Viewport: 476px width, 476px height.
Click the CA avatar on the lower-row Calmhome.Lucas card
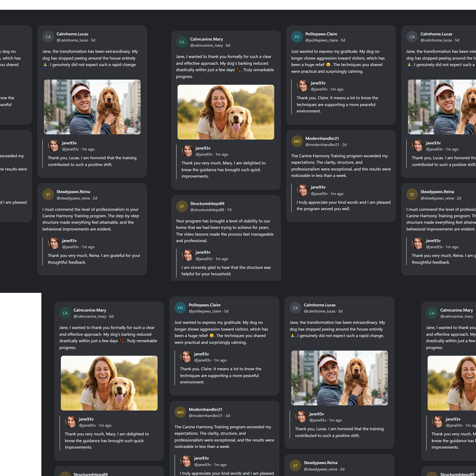(295, 308)
